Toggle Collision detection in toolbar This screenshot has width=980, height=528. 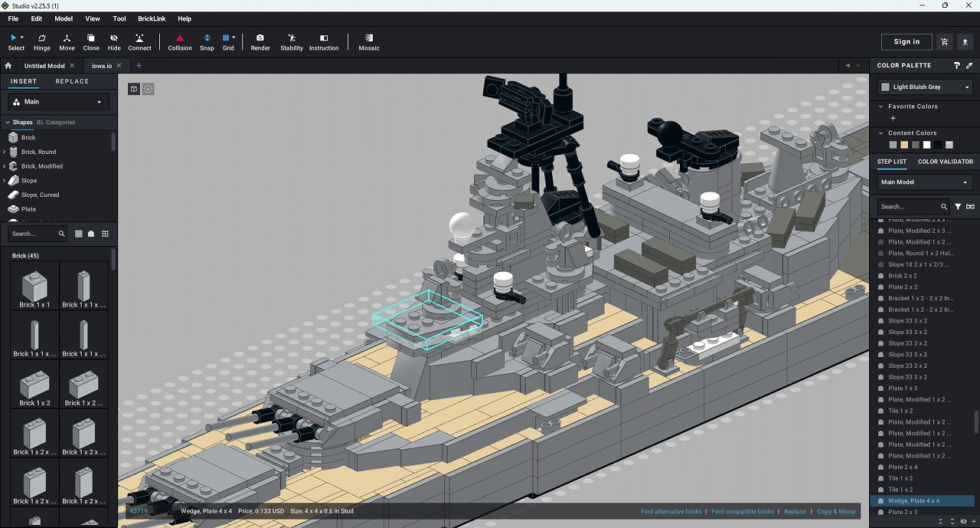(180, 41)
